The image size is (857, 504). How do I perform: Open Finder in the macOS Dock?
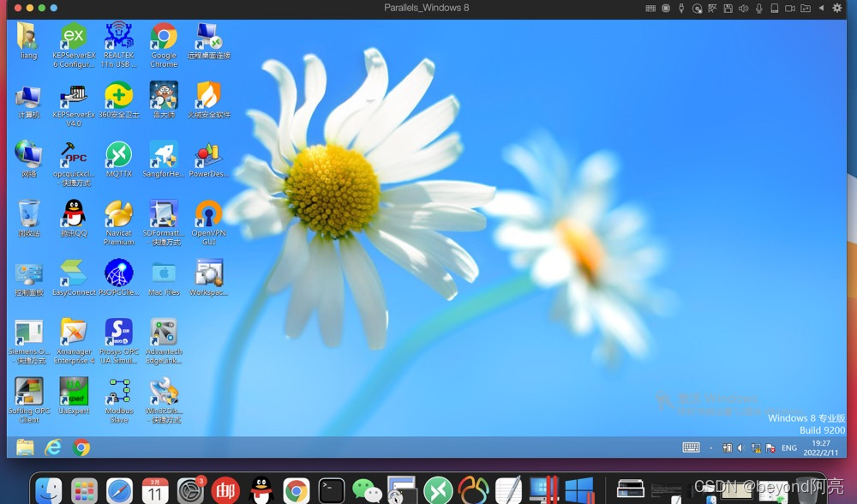(49, 489)
